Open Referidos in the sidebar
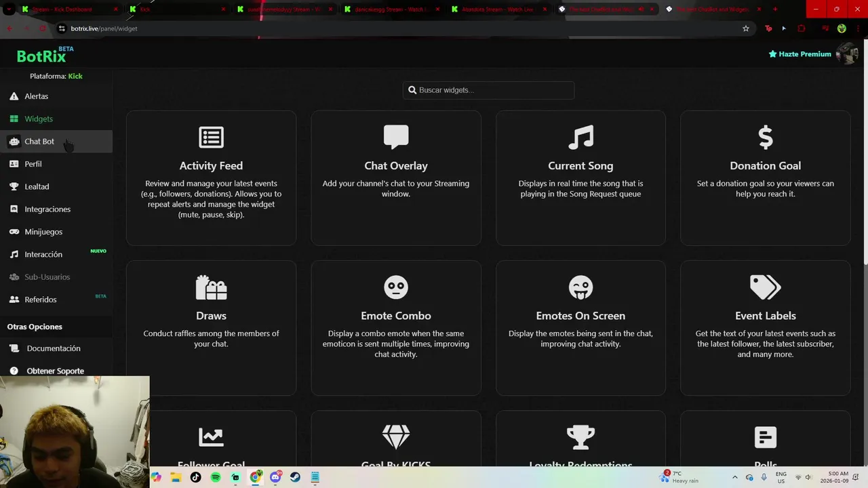This screenshot has width=868, height=488. (x=56, y=300)
